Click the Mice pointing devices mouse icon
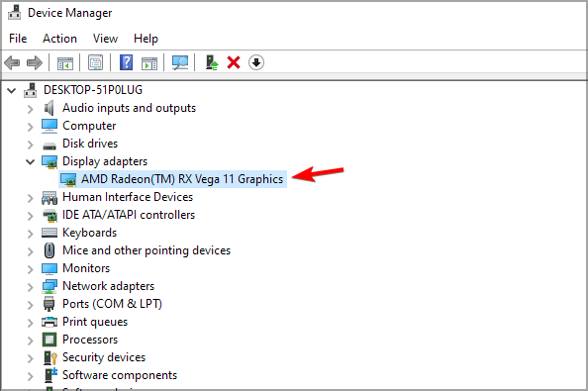 [x=49, y=250]
